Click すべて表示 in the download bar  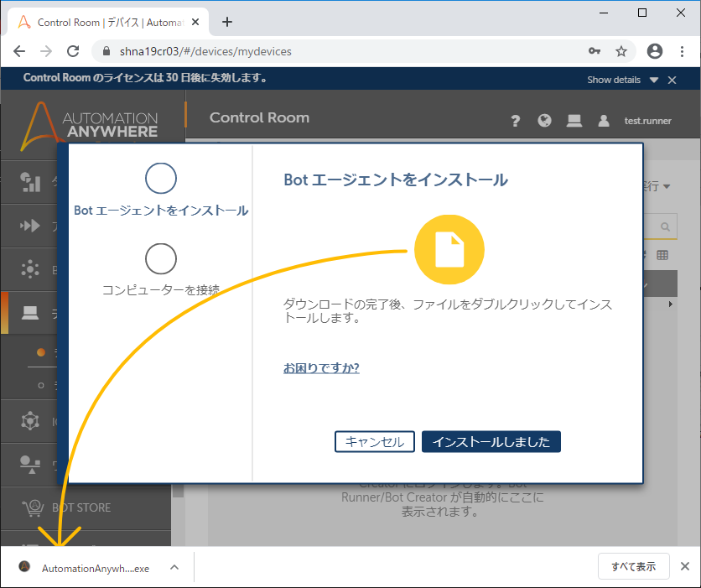point(633,566)
